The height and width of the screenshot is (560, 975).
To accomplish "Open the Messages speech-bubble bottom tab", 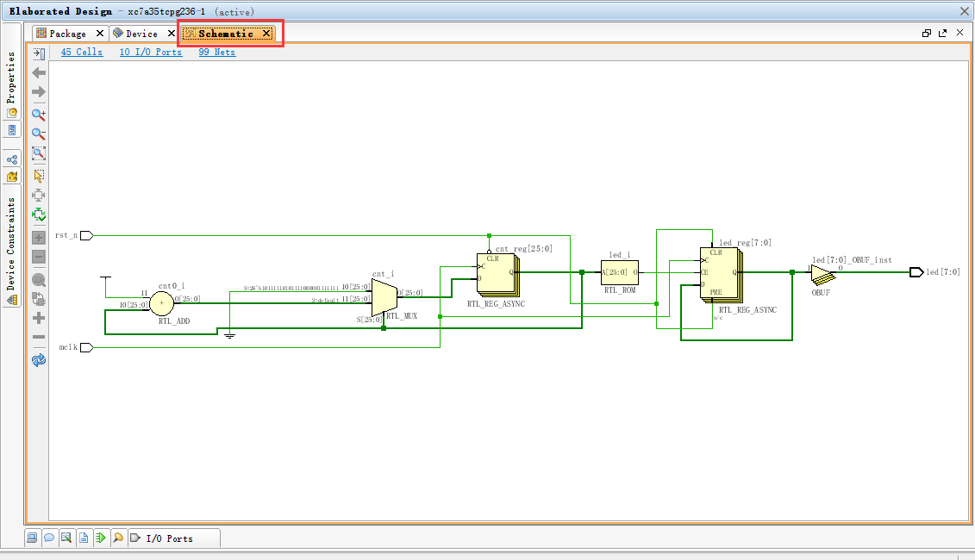I will pyautogui.click(x=49, y=538).
